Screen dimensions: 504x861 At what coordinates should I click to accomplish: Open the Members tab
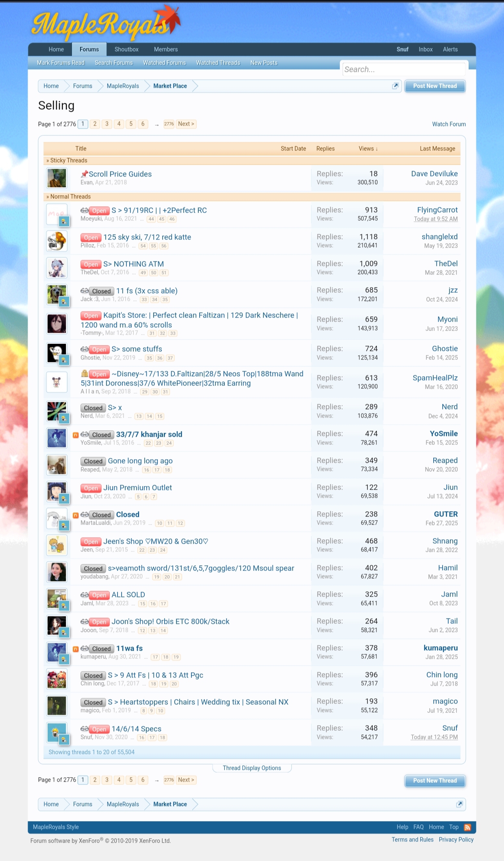coord(165,49)
